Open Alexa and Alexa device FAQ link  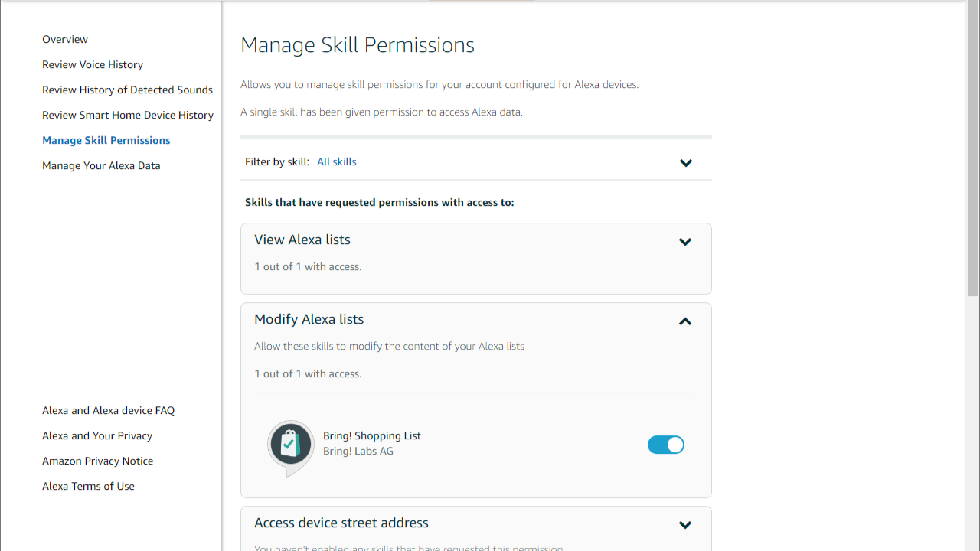coord(108,410)
